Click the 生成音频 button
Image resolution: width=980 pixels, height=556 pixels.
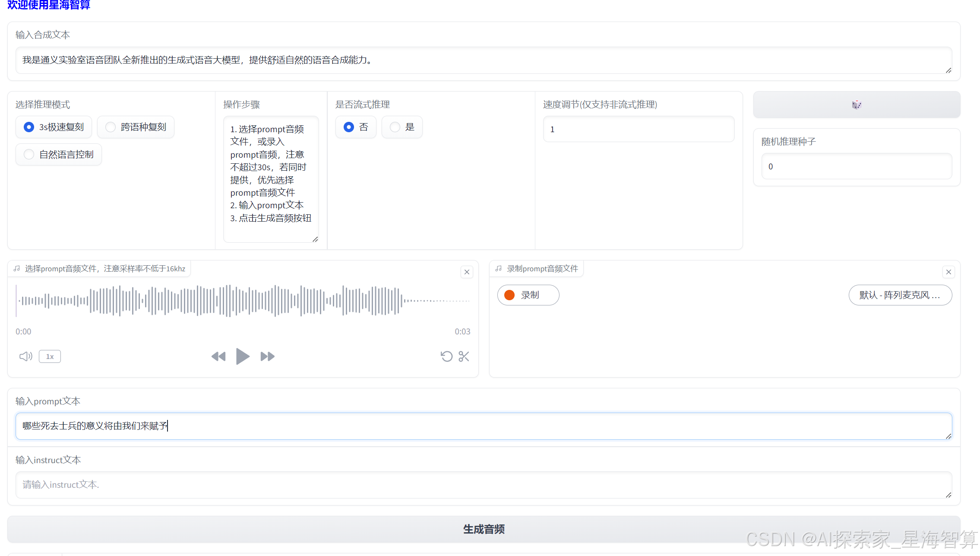tap(484, 529)
